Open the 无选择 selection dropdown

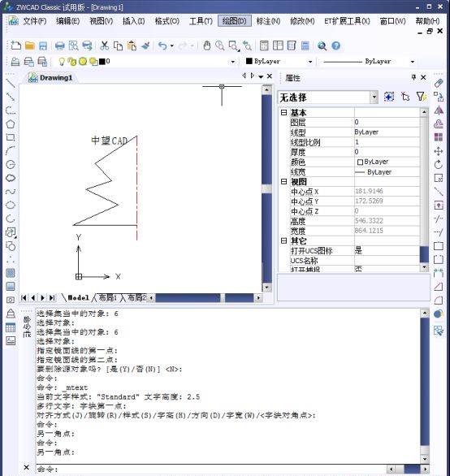(374, 97)
